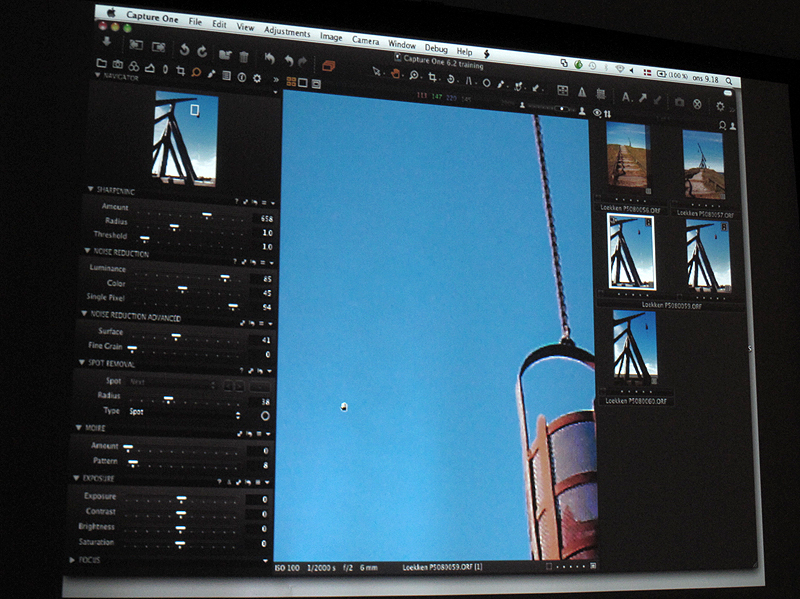Screen dimensions: 800x599
Task: Open the Camera menu
Action: [x=365, y=40]
